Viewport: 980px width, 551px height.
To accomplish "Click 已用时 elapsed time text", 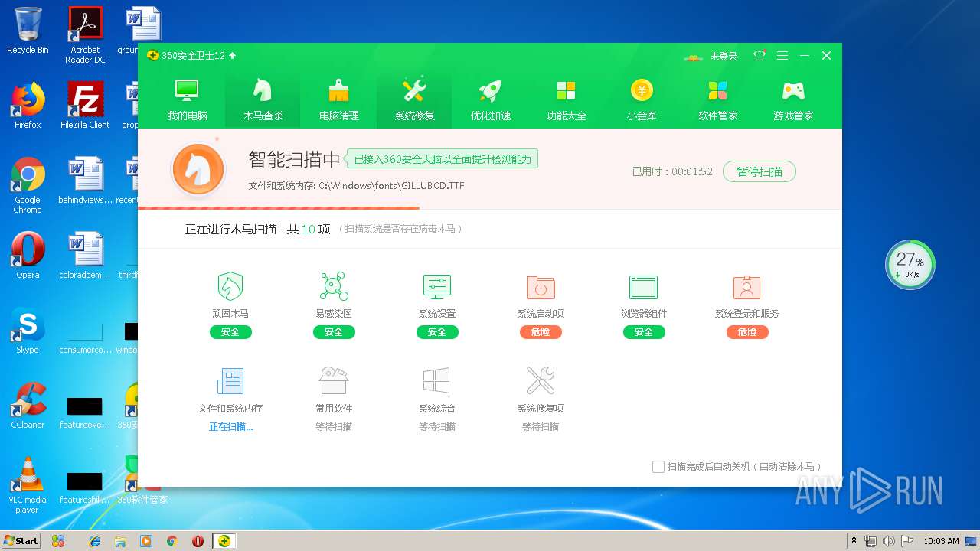I will coord(672,172).
